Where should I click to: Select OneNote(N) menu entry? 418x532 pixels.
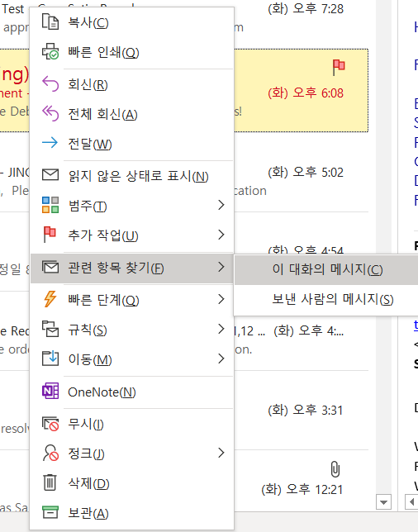(x=131, y=392)
